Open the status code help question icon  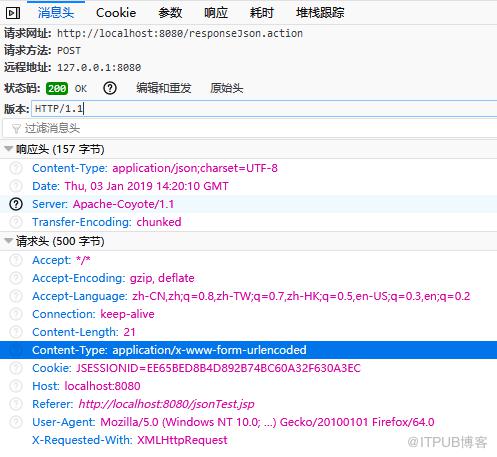point(110,88)
